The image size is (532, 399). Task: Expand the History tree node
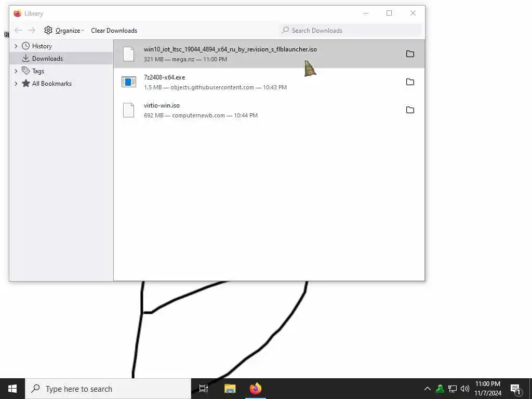[x=16, y=46]
